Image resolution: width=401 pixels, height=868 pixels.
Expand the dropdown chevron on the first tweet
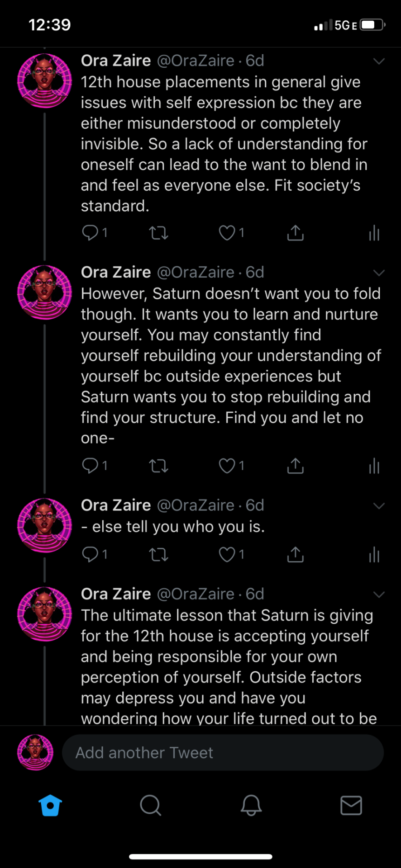(379, 61)
